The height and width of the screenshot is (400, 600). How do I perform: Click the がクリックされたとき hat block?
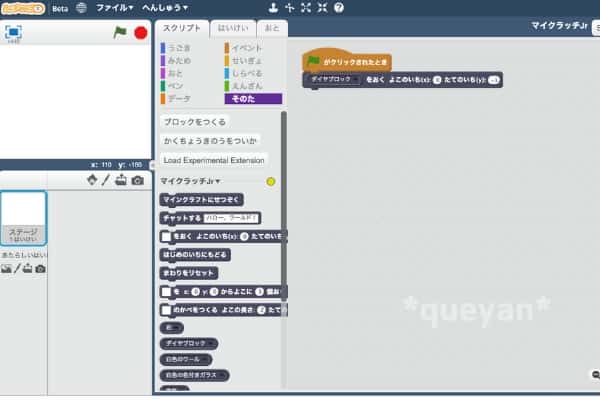point(347,60)
